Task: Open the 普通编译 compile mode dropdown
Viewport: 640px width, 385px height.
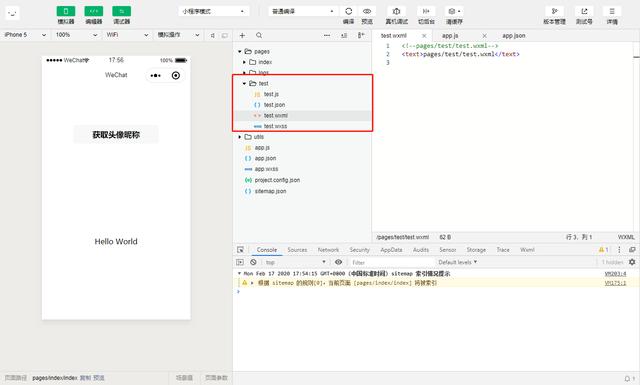Action: point(303,11)
